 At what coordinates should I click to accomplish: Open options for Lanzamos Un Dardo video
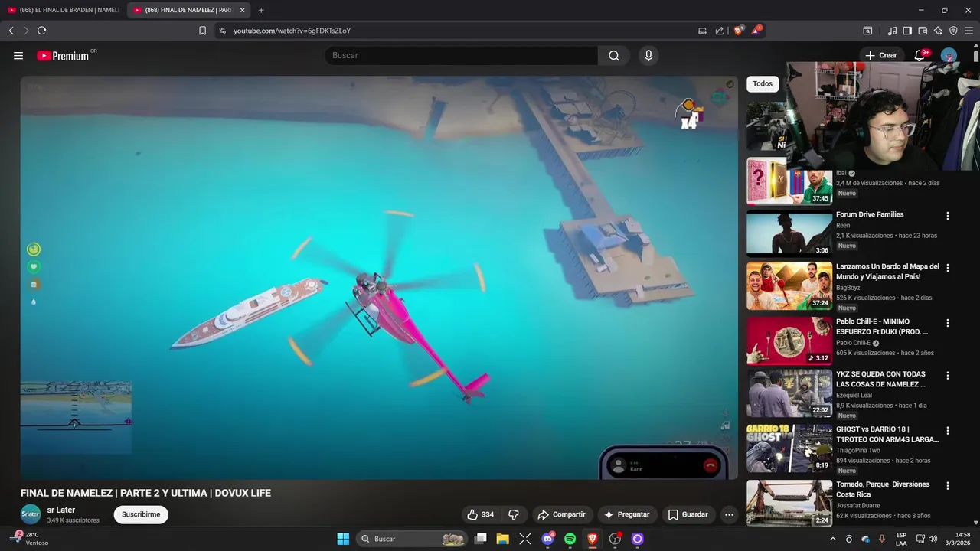coord(948,268)
